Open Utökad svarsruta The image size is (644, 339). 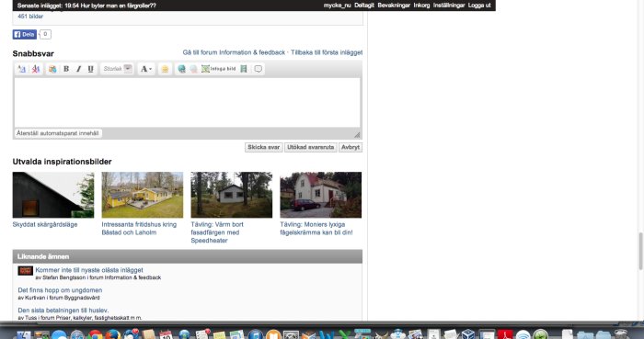311,147
